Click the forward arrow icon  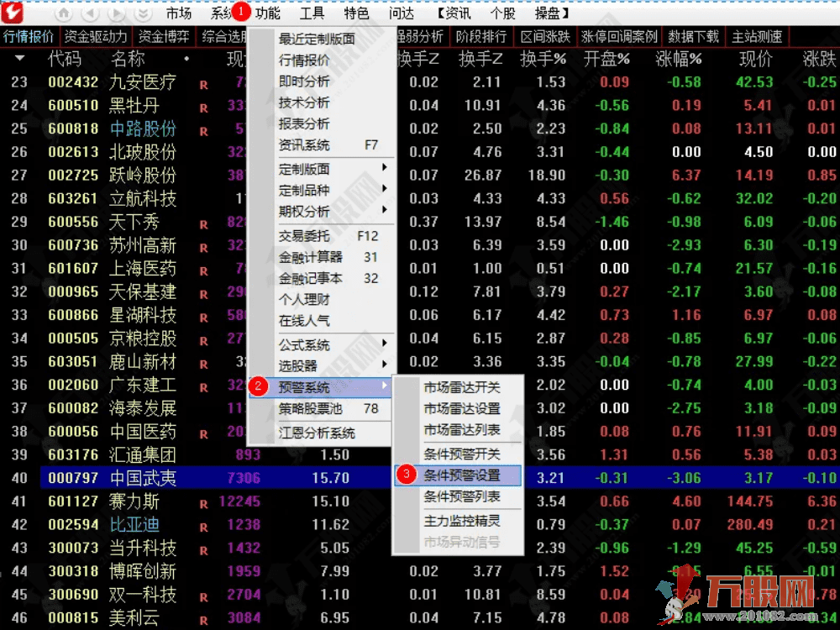pos(116,13)
